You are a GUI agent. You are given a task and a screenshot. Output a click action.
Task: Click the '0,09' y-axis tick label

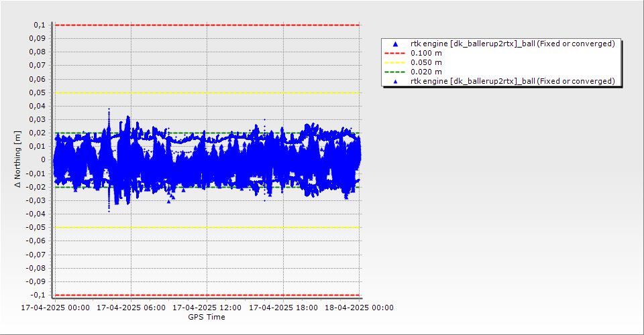pos(38,39)
